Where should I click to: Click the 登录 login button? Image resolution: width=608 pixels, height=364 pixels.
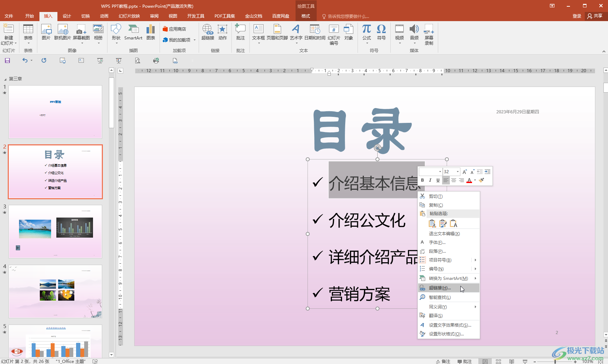pos(577,16)
